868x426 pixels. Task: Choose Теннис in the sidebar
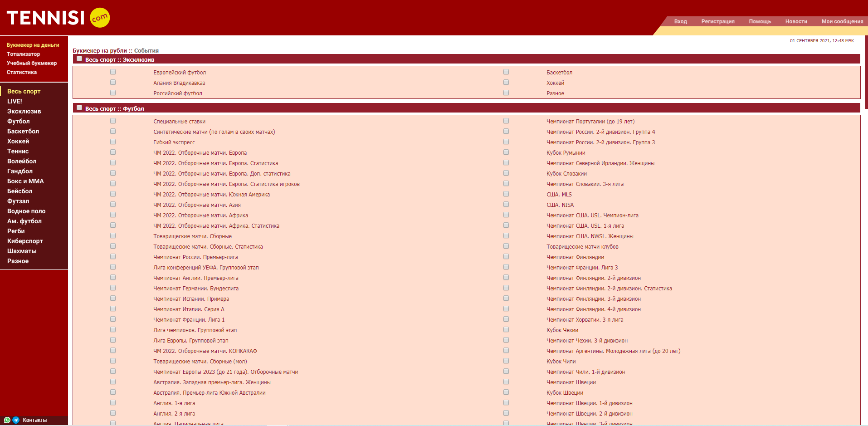[x=18, y=151]
